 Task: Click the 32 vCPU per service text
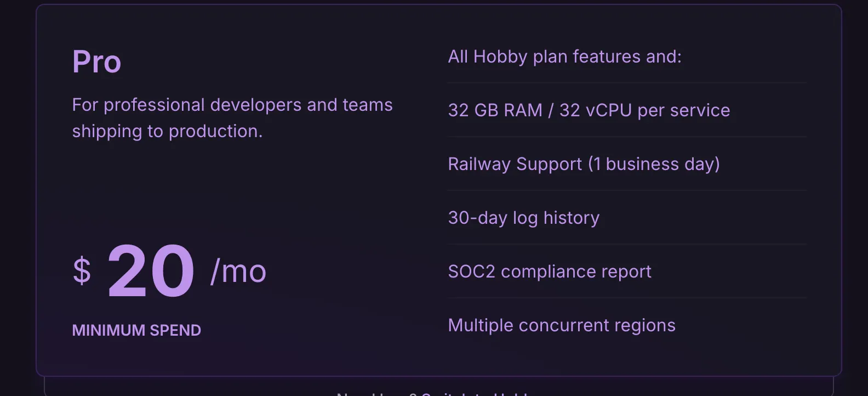(x=644, y=110)
